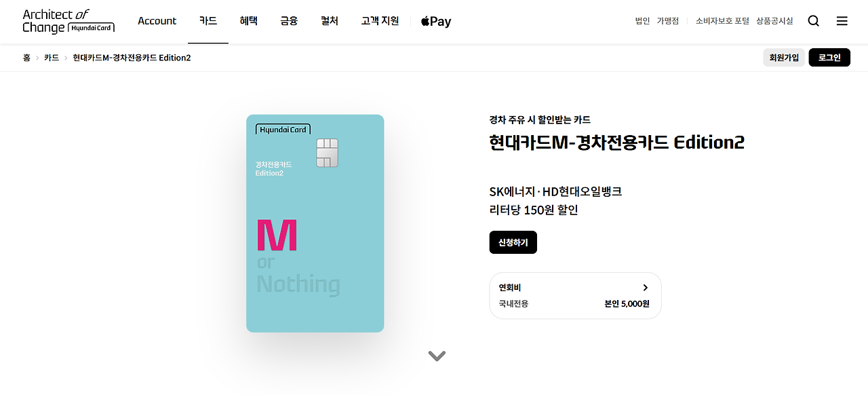
Task: Click the 회원가입 button
Action: coord(784,58)
